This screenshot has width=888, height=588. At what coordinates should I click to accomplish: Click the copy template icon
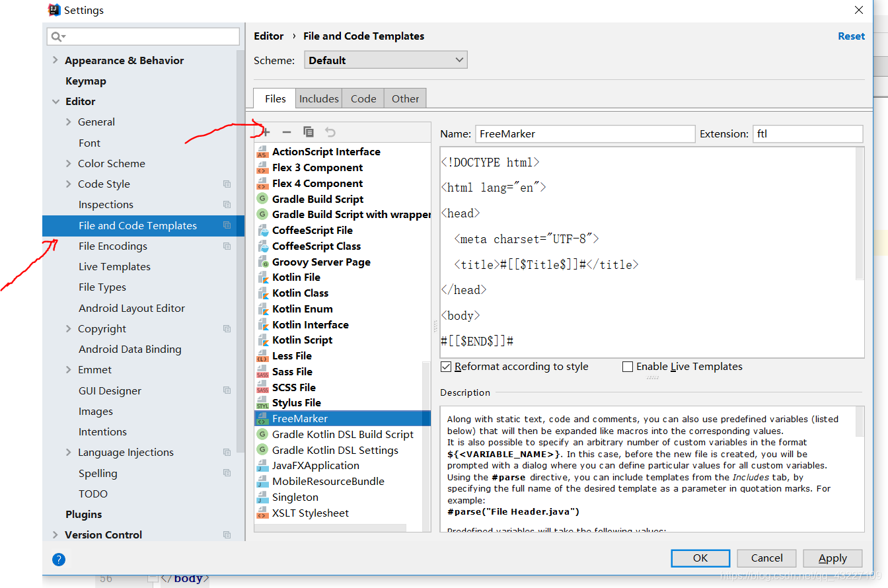click(x=308, y=132)
